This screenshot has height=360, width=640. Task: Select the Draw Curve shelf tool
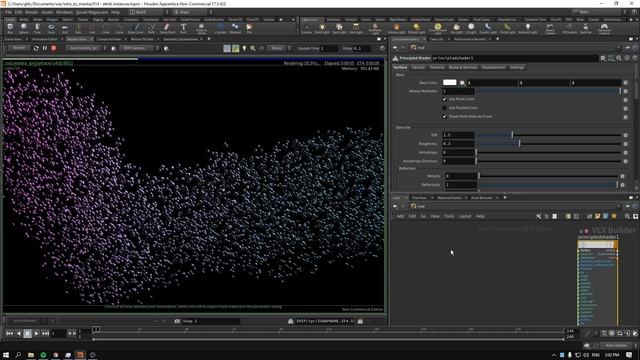point(136,28)
